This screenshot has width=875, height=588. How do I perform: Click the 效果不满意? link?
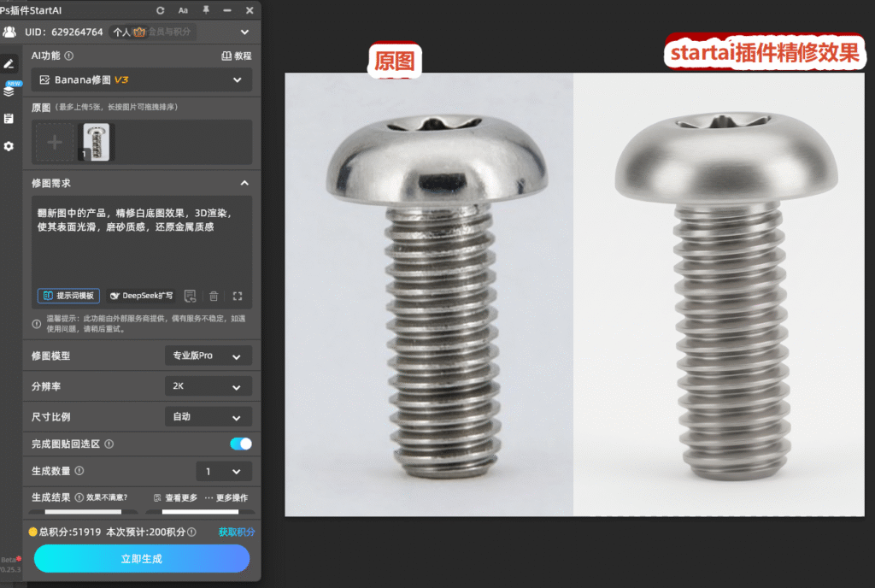(107, 497)
